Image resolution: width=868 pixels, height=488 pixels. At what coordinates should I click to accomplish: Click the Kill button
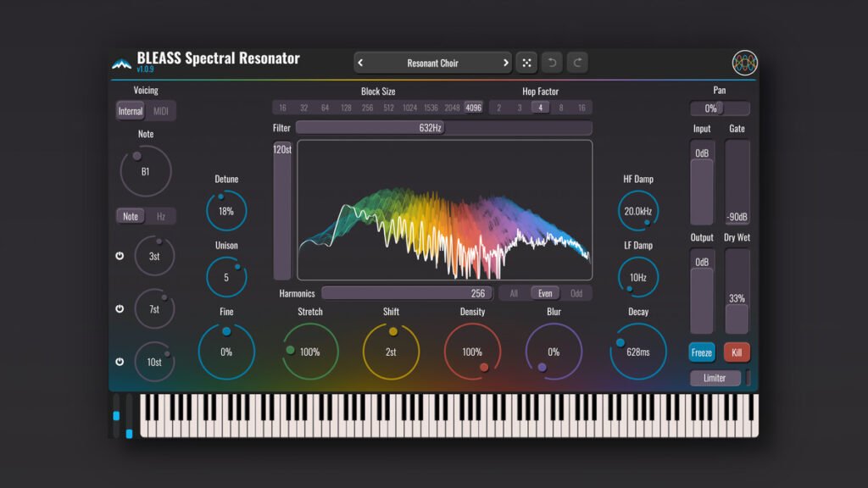click(x=737, y=352)
